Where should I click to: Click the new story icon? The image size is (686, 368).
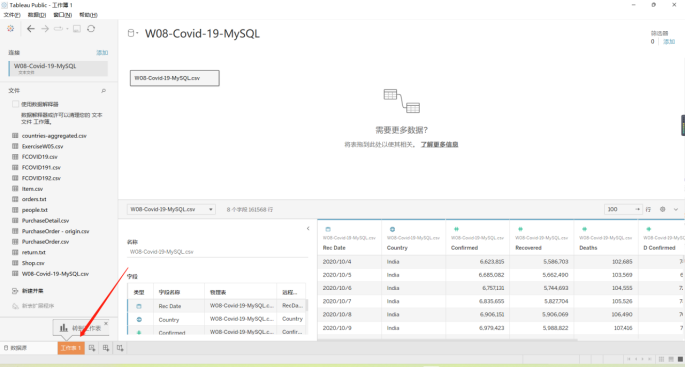(x=120, y=348)
